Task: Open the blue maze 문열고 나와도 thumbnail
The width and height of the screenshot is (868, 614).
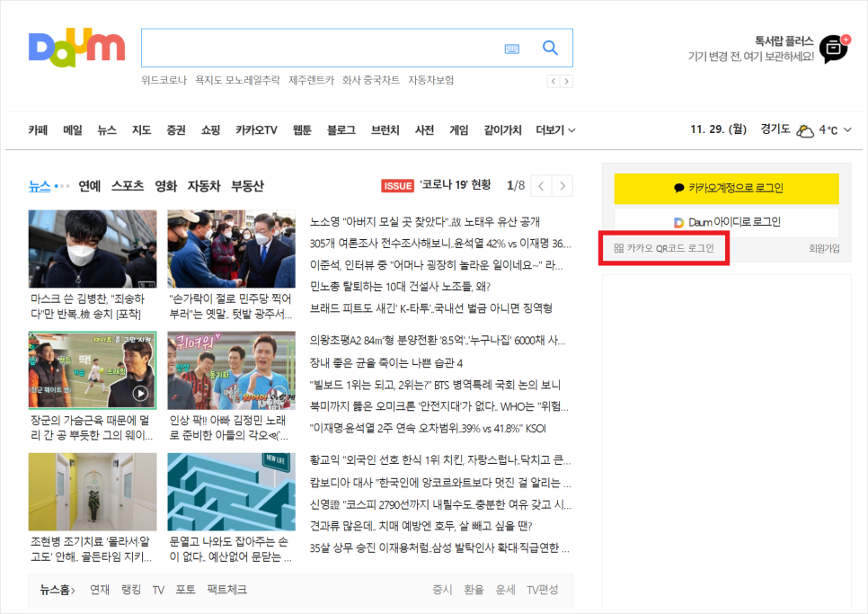Action: [x=232, y=492]
